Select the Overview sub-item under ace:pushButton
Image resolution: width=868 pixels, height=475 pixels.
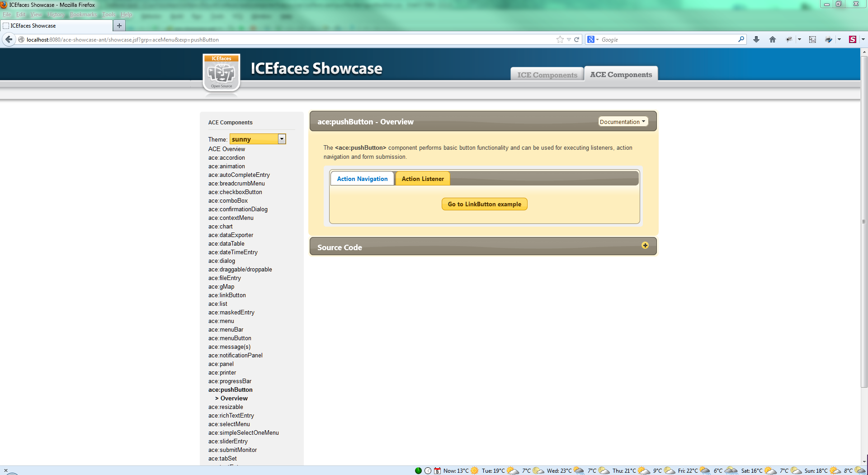(x=234, y=398)
